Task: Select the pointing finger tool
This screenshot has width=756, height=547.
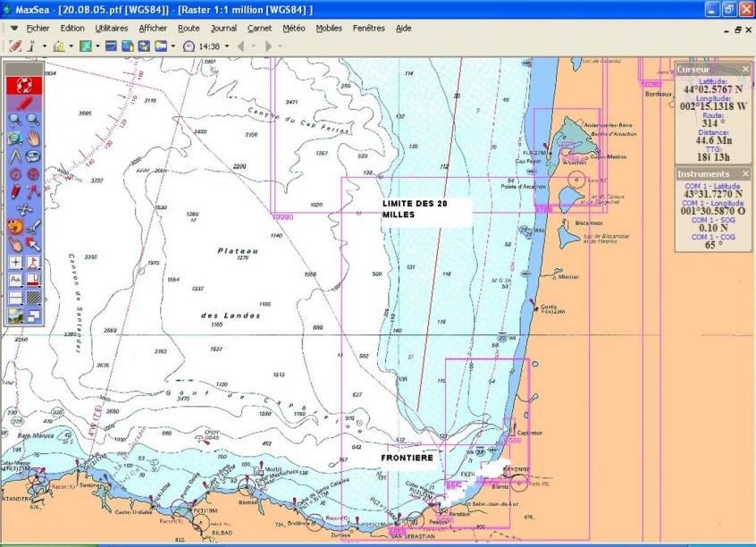Action: click(15, 243)
